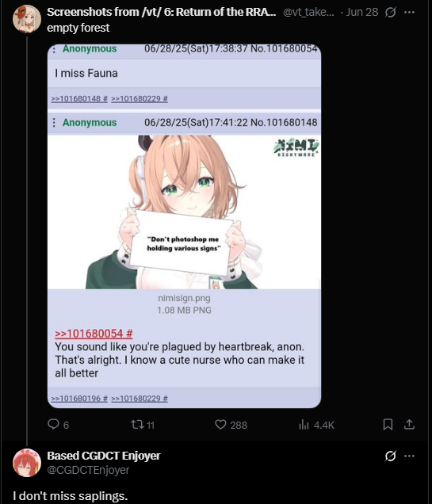Open the "I don't miss saplings." reply
The width and height of the screenshot is (432, 504).
[x=71, y=496]
